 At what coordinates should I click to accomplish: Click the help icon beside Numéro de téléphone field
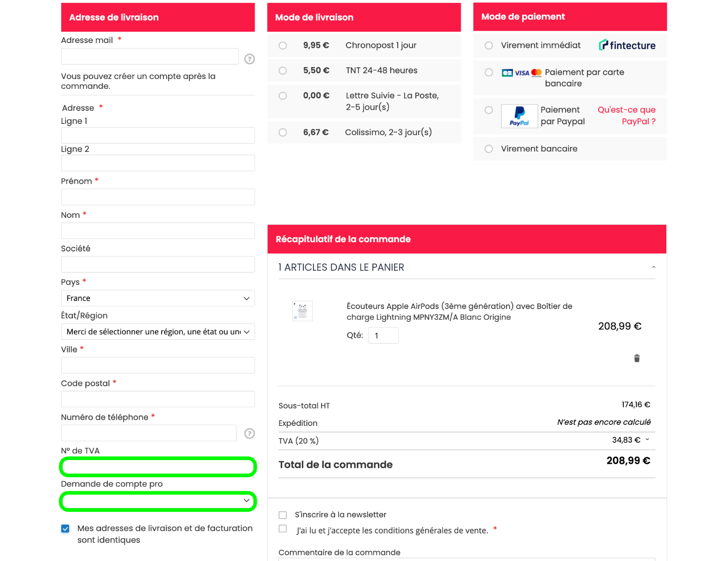click(250, 433)
